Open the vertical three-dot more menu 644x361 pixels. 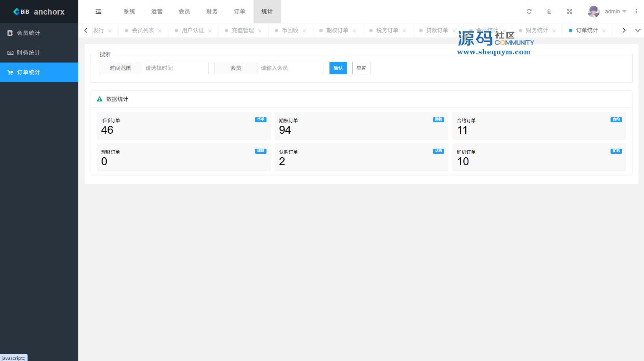(x=636, y=12)
